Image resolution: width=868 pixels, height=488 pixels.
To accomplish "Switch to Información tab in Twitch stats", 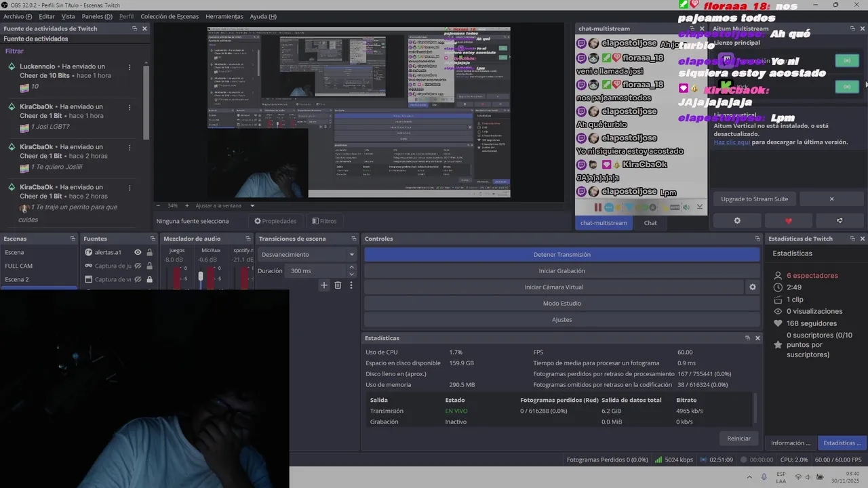I will 791,443.
